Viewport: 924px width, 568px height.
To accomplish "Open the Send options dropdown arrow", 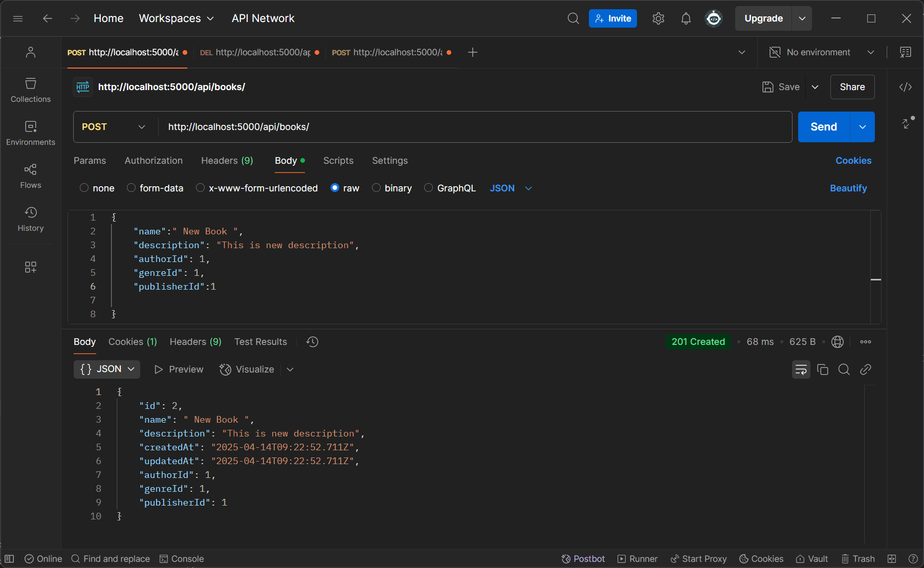I will [863, 127].
